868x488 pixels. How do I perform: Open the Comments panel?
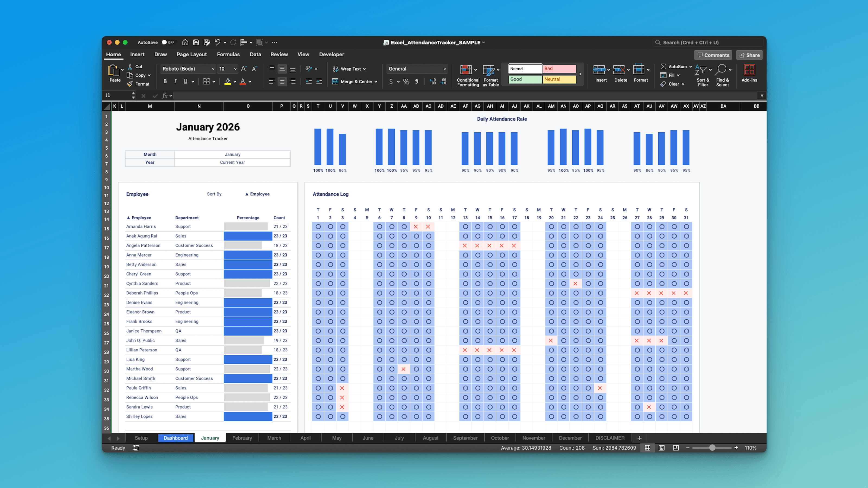point(713,55)
